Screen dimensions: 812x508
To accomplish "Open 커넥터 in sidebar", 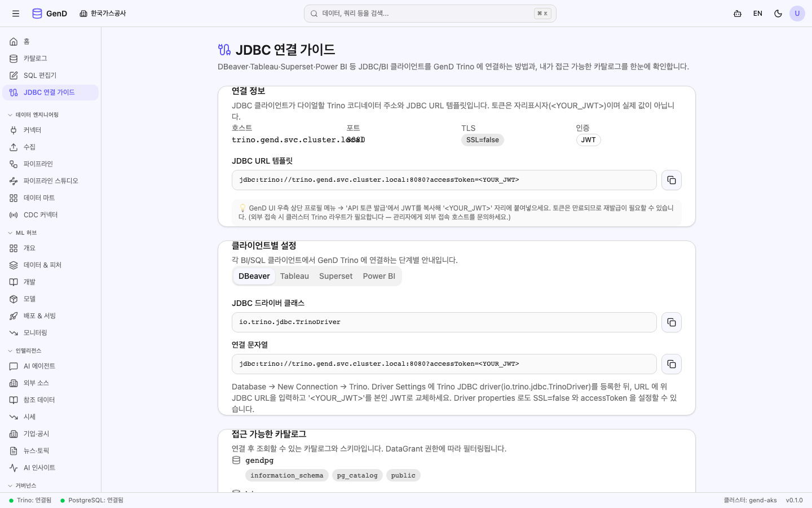I will coord(51,130).
